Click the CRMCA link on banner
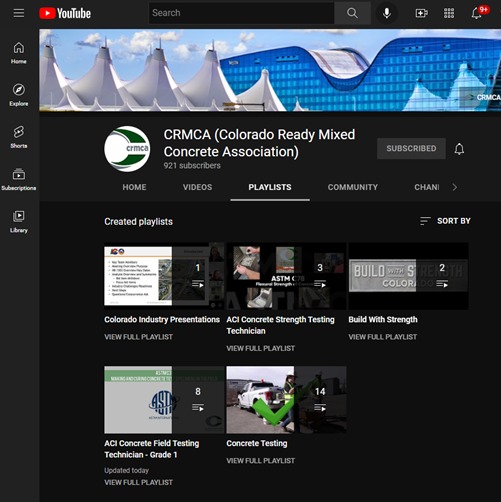 (x=483, y=97)
